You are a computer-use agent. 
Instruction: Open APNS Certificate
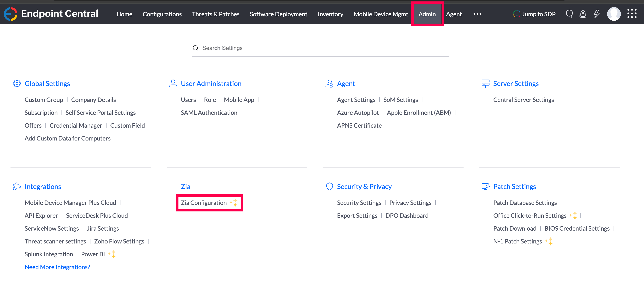pyautogui.click(x=359, y=125)
